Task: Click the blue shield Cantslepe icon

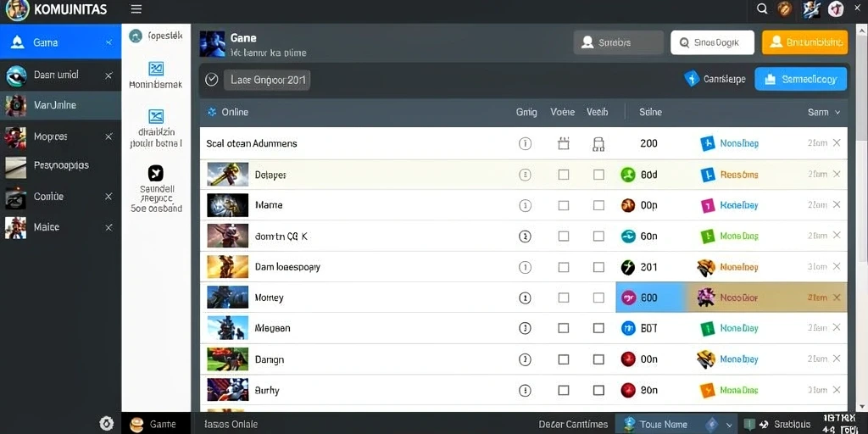Action: click(692, 79)
